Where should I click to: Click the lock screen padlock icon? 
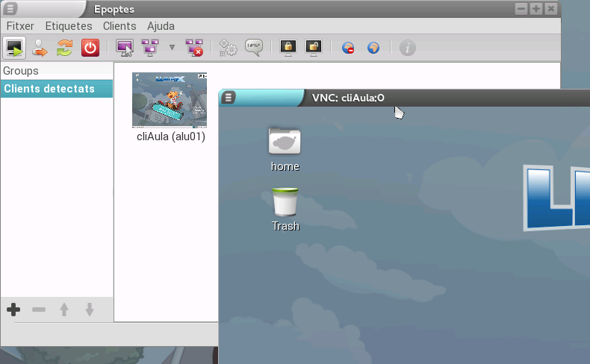[x=288, y=48]
